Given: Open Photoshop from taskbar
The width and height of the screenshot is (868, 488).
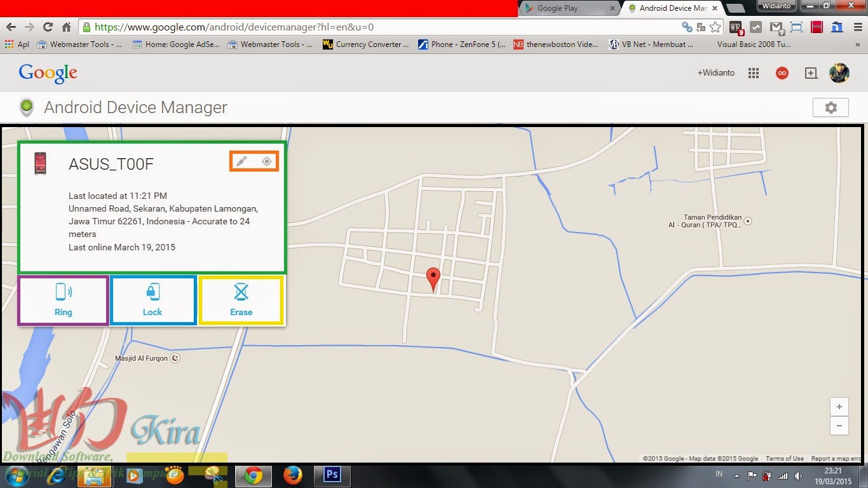Looking at the screenshot, I should (332, 475).
